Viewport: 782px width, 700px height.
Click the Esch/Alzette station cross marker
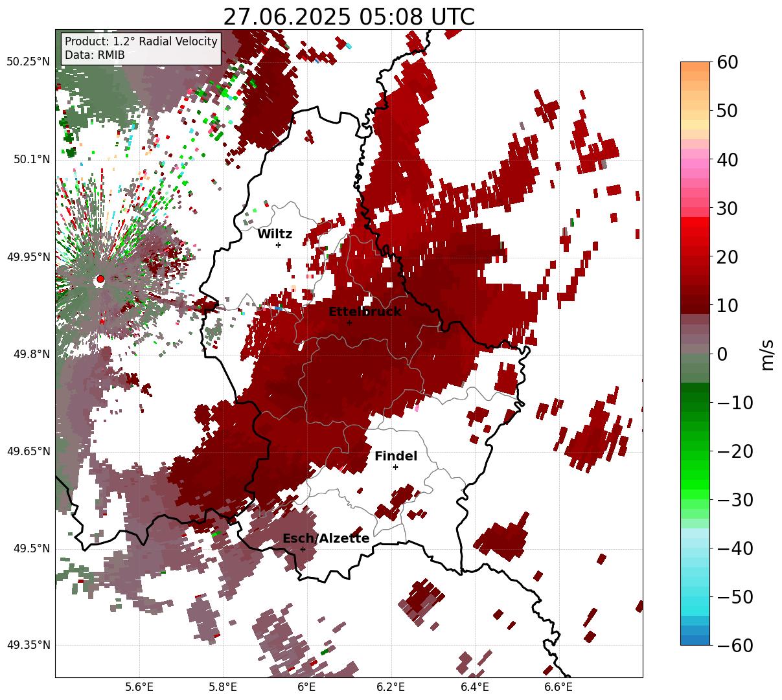[x=303, y=549]
